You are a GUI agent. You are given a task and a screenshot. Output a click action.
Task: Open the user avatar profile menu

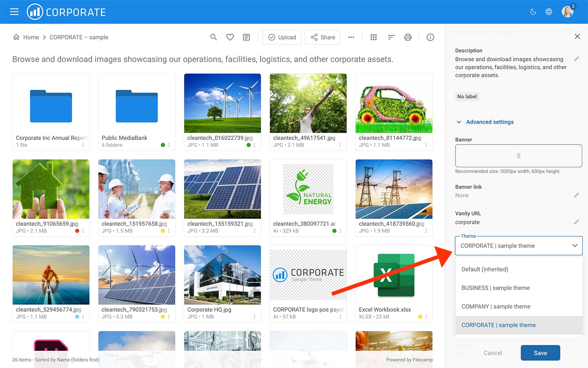(567, 12)
